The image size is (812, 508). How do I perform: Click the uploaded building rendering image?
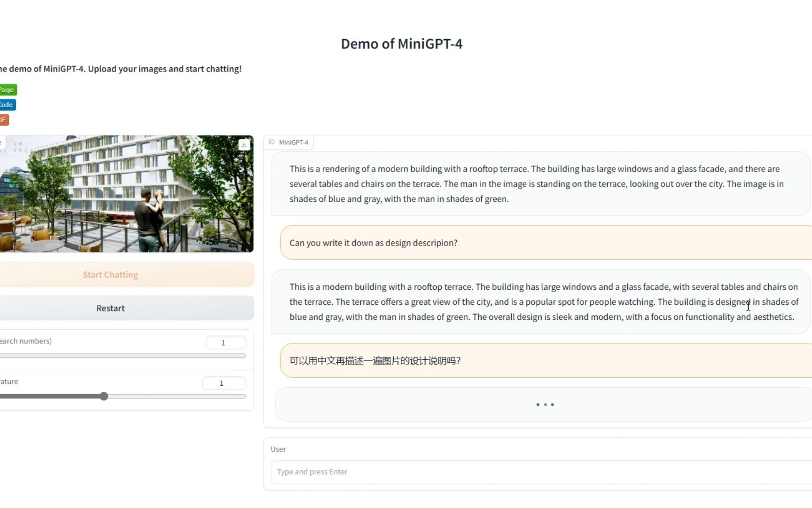[127, 194]
